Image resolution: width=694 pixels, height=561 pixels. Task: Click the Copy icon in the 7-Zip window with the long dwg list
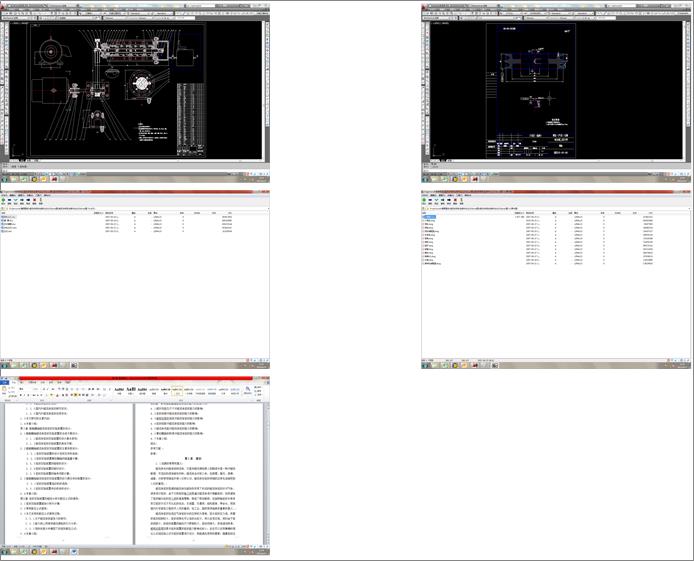pyautogui.click(x=443, y=200)
